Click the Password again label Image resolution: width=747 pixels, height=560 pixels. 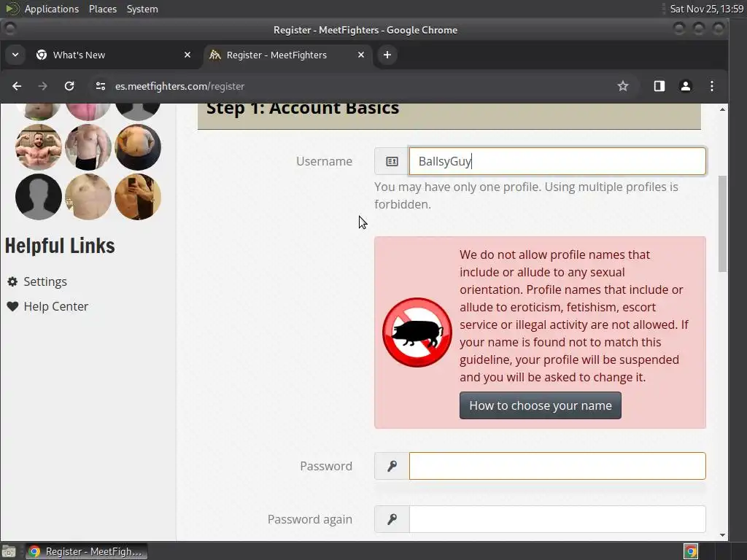coord(309,519)
